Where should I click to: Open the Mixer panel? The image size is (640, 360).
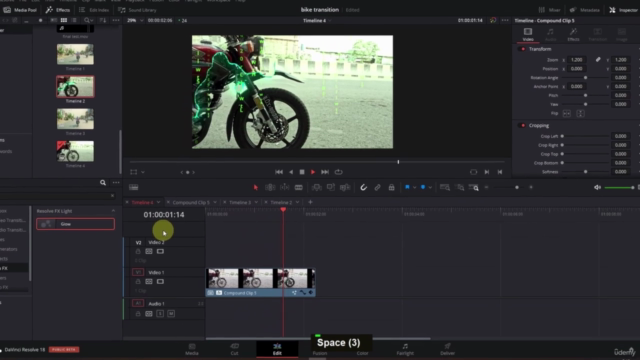(x=549, y=10)
